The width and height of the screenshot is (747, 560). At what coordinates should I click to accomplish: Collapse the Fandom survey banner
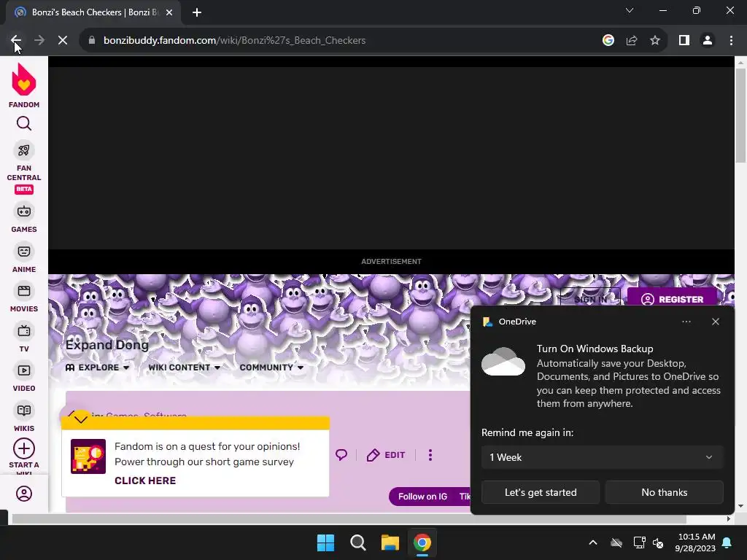[80, 419]
